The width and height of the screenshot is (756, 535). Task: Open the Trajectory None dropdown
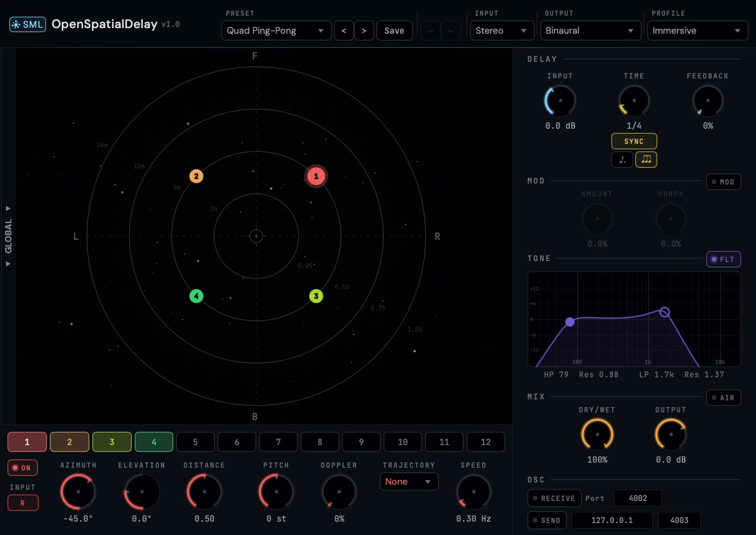[409, 482]
